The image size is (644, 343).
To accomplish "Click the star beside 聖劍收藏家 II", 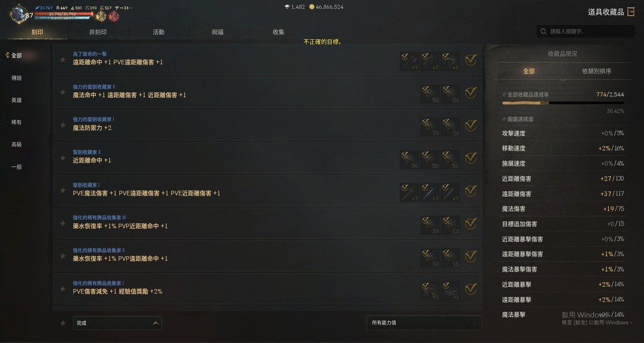I will (63, 158).
